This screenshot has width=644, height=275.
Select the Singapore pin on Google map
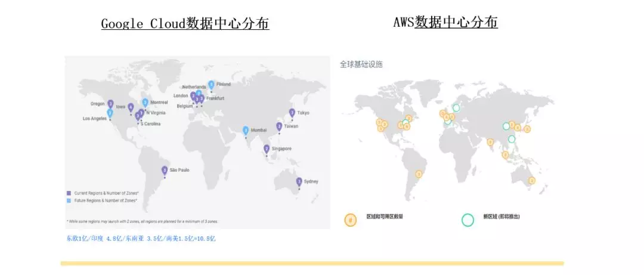[267, 149]
